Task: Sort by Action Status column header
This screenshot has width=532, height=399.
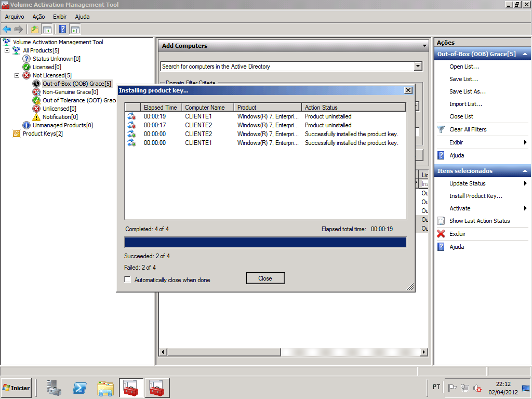Action: click(353, 107)
